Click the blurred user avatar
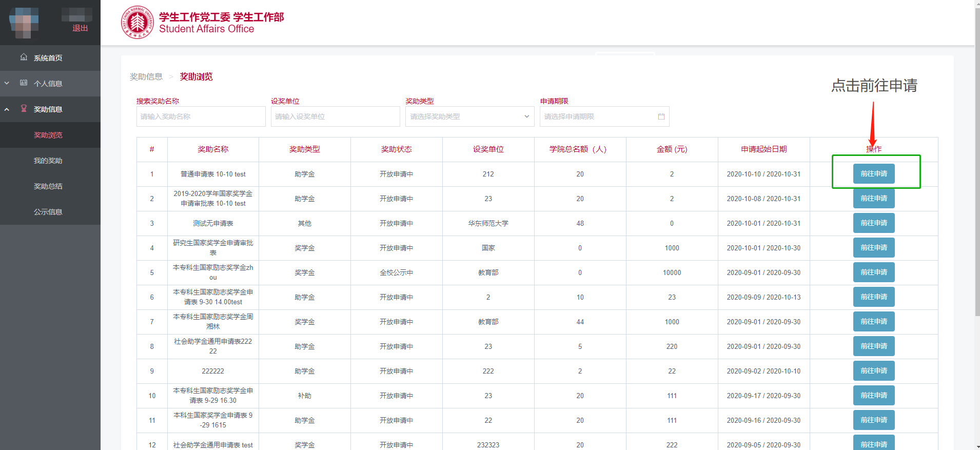 click(x=24, y=23)
